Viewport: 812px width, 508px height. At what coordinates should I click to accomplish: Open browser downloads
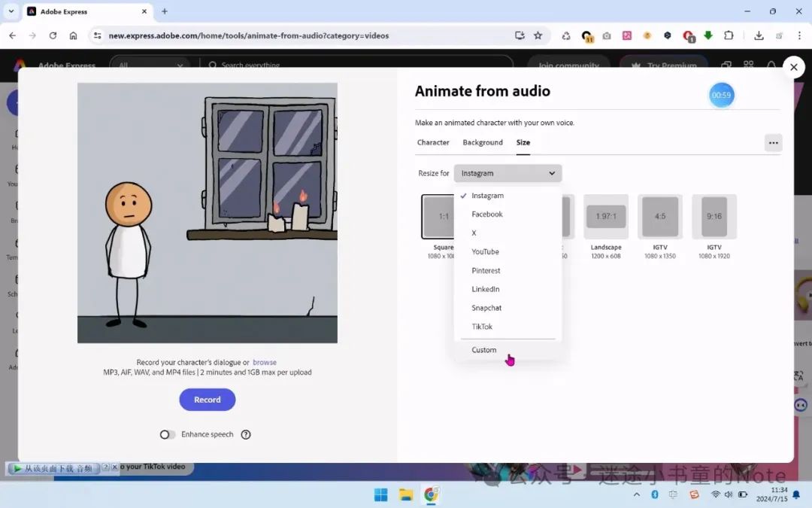[759, 35]
